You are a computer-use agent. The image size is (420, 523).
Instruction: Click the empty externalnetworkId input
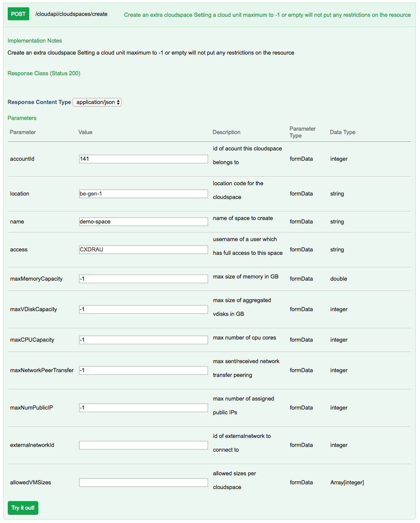143,445
